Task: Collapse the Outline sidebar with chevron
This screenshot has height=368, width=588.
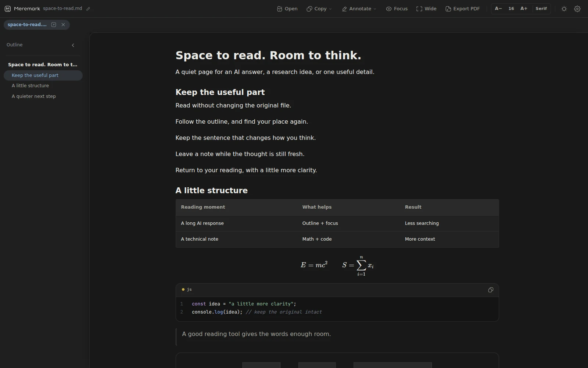Action: (x=73, y=45)
